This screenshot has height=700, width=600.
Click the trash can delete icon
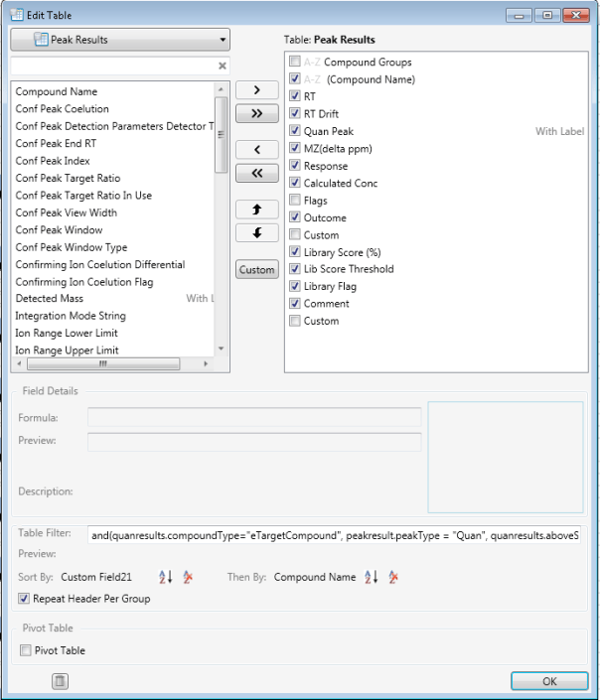pos(60,681)
